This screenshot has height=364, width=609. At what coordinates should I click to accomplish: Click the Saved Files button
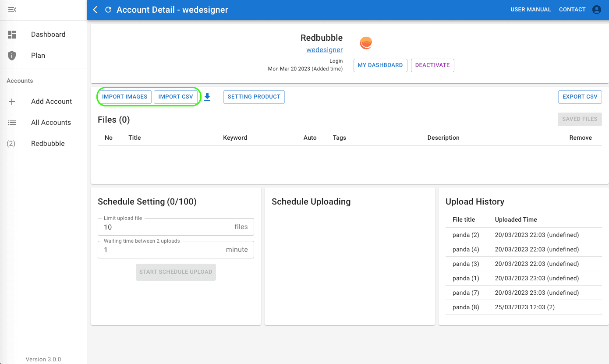tap(580, 119)
